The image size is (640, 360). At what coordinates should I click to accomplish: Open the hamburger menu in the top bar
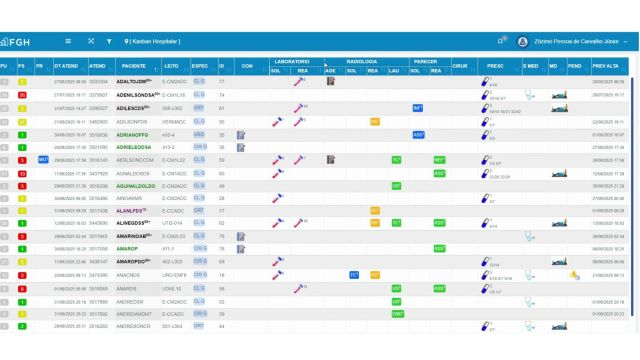[68, 41]
